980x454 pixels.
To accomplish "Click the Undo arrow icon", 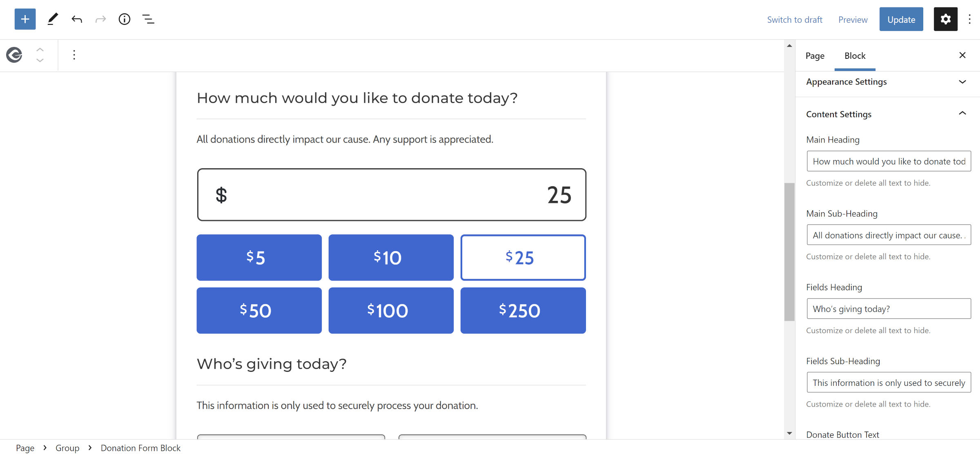I will [77, 19].
